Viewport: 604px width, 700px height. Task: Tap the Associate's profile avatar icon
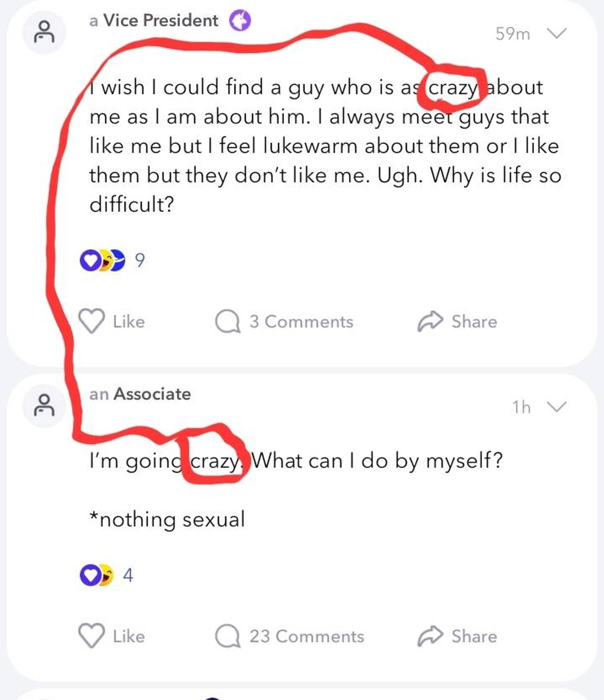44,406
